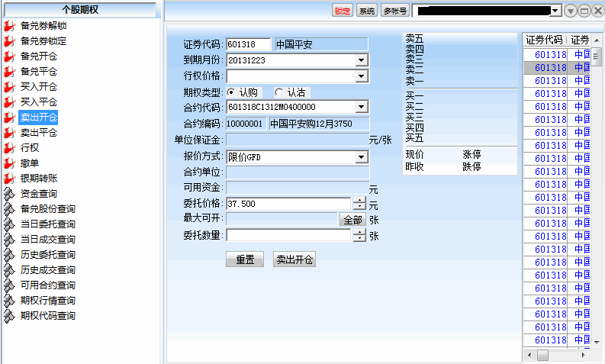Open 买入开仓 menu entry

39,87
